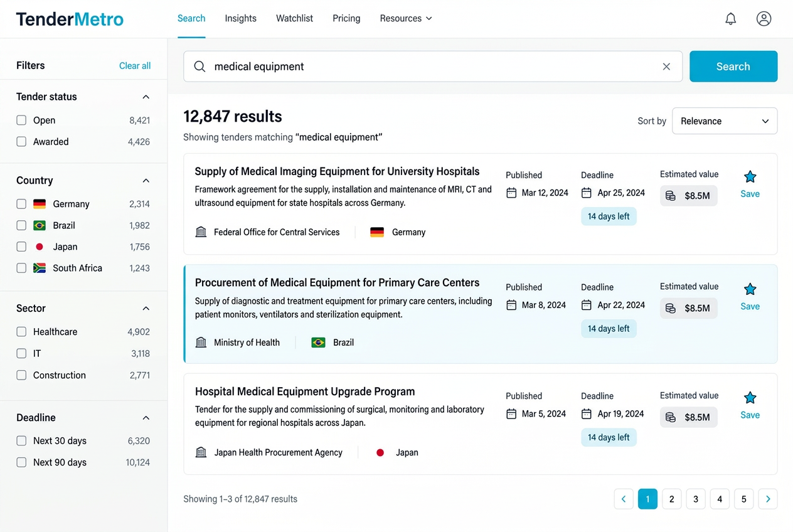The image size is (793, 532).
Task: Open the Sort by Relevance dropdown
Action: (x=725, y=121)
